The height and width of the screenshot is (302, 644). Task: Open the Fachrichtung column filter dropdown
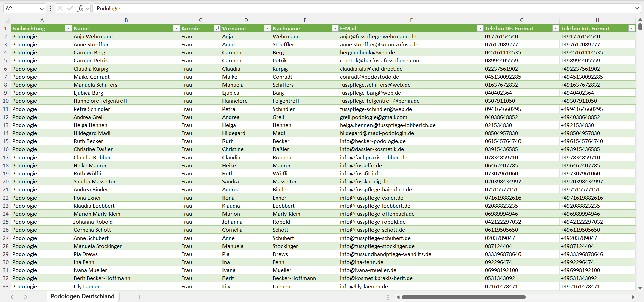coord(68,28)
